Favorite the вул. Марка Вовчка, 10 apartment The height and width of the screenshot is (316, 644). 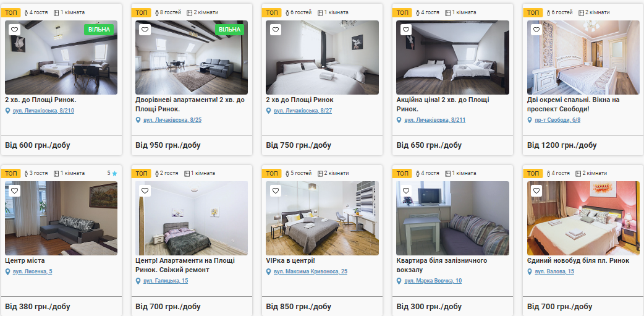click(406, 190)
